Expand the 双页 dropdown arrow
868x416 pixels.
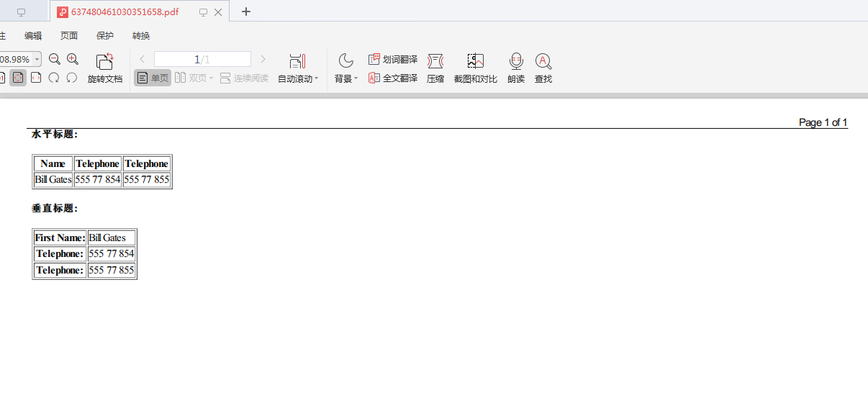pyautogui.click(x=211, y=78)
